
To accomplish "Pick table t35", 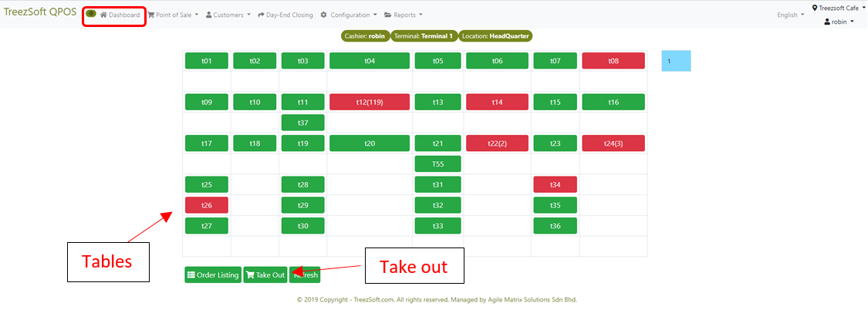I will [556, 205].
